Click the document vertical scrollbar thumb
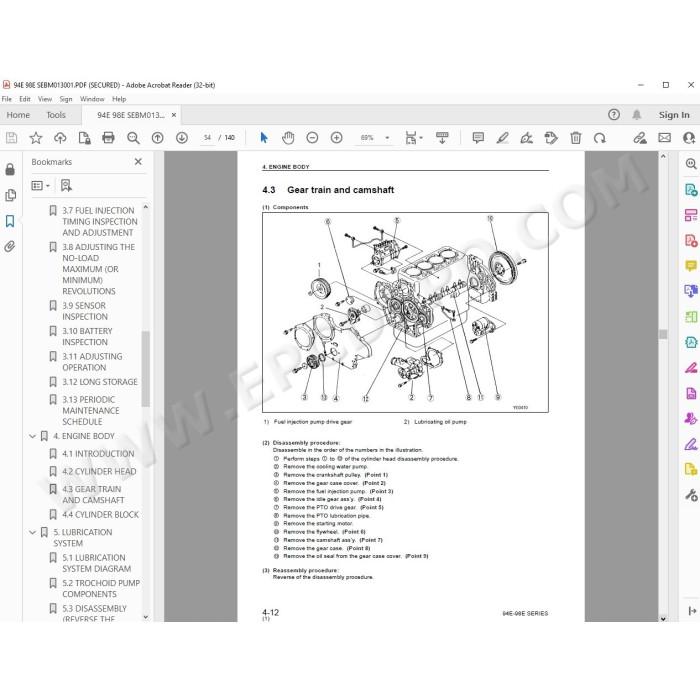The image size is (700, 700). (x=663, y=334)
